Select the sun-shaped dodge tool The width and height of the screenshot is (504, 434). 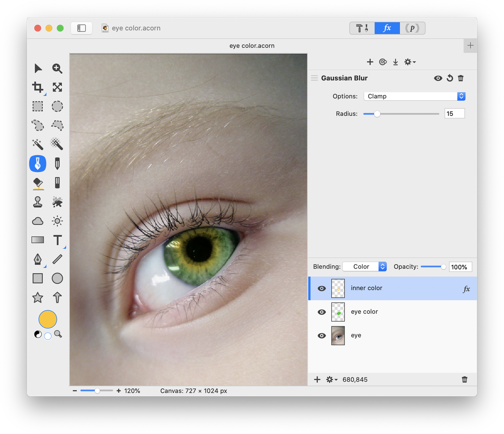[x=57, y=221]
